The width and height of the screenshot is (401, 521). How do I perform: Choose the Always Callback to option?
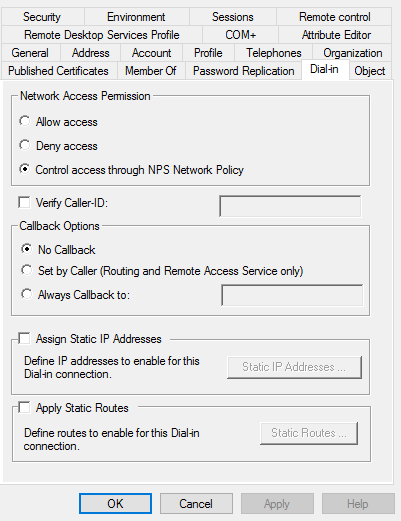pos(27,294)
